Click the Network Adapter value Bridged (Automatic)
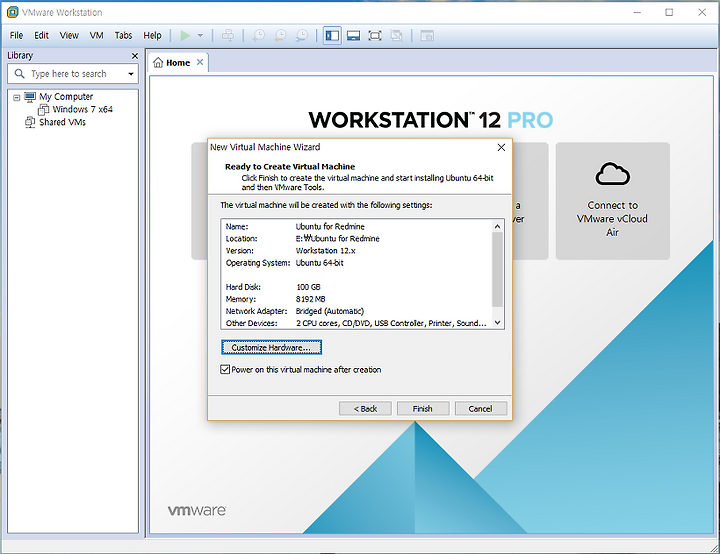Viewport: 720px width, 554px height. tap(330, 311)
